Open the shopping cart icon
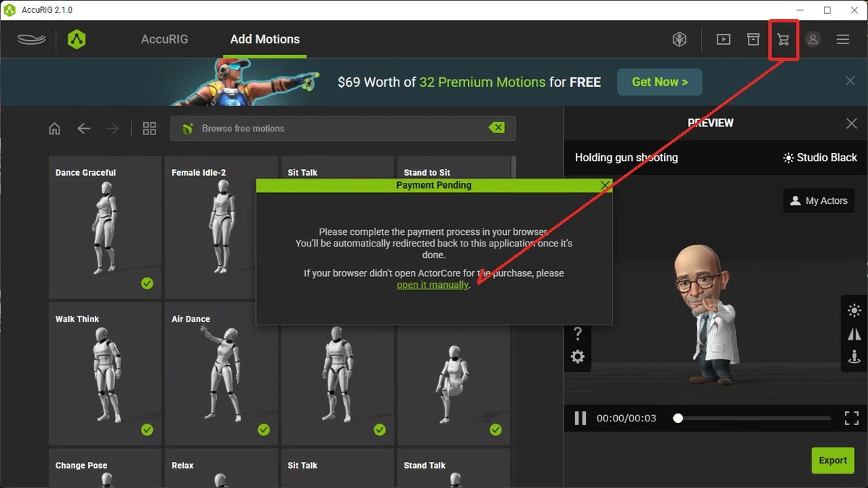The height and width of the screenshot is (488, 868). [x=783, y=40]
